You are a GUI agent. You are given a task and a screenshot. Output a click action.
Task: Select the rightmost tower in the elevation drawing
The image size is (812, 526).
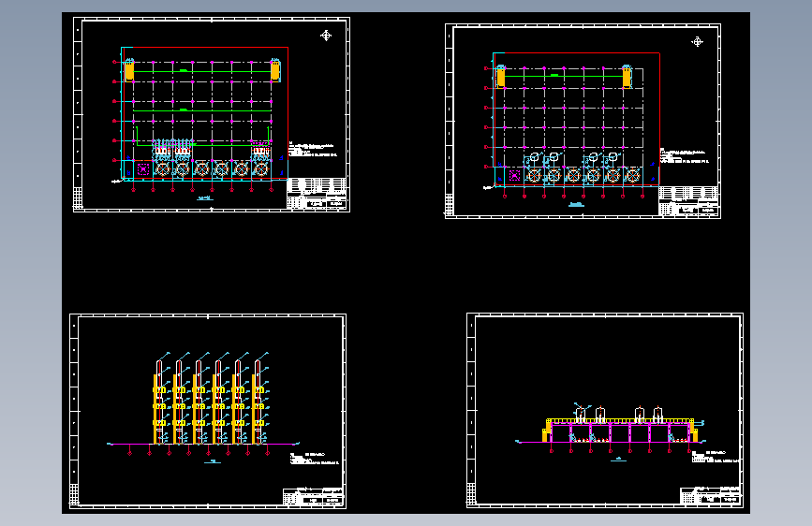click(258, 402)
